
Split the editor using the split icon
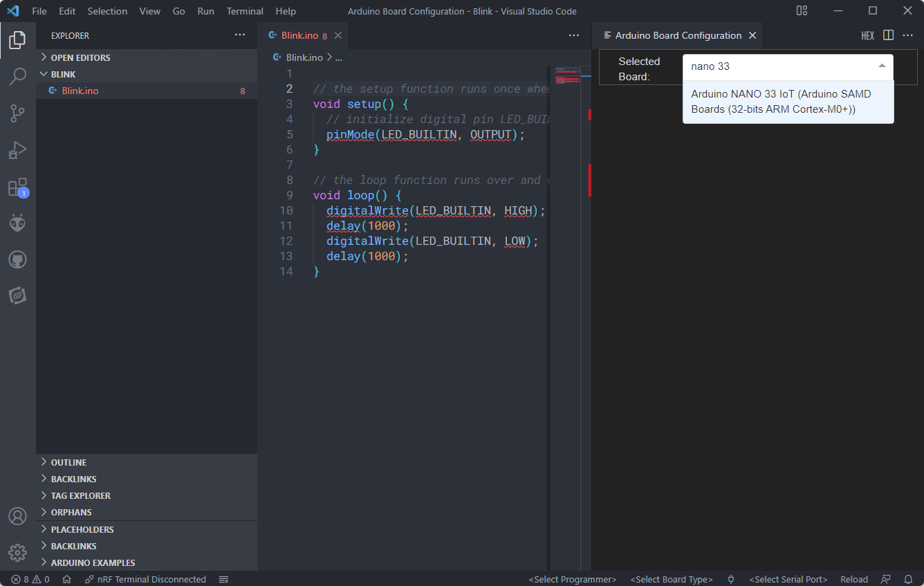click(887, 35)
